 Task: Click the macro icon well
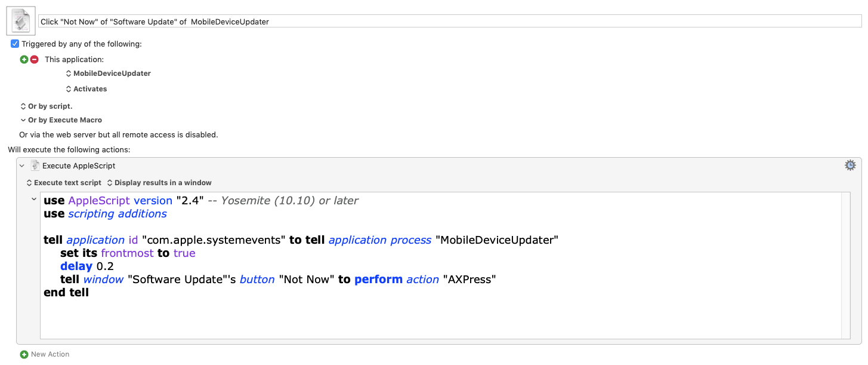[x=20, y=21]
